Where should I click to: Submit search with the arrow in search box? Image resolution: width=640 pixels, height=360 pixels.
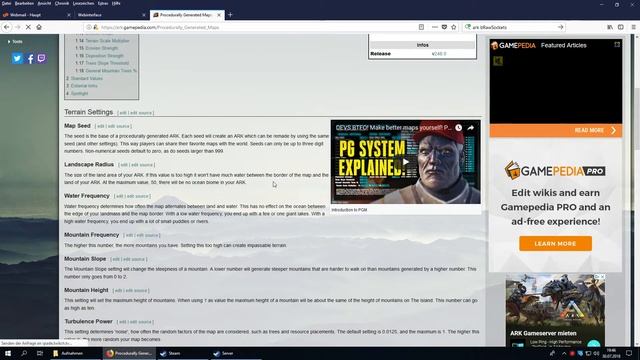[x=560, y=27]
